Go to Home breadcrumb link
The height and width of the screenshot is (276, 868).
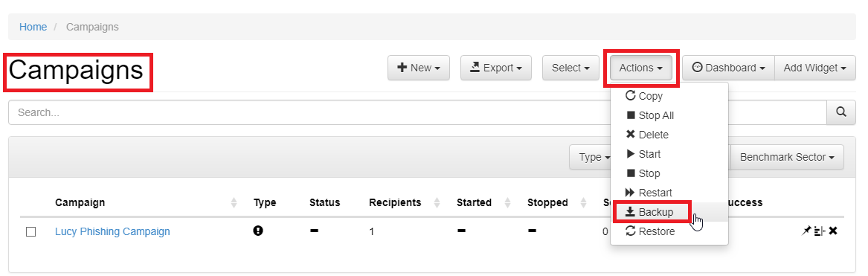coord(33,27)
